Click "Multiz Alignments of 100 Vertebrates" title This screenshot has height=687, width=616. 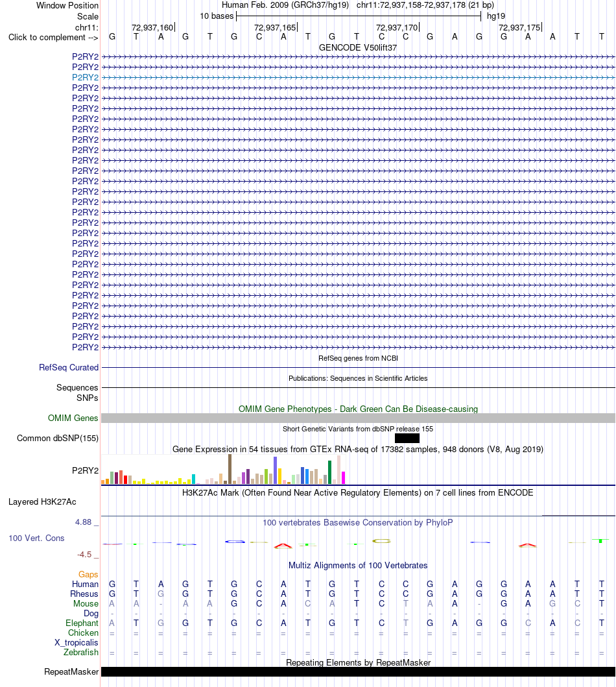tap(358, 565)
